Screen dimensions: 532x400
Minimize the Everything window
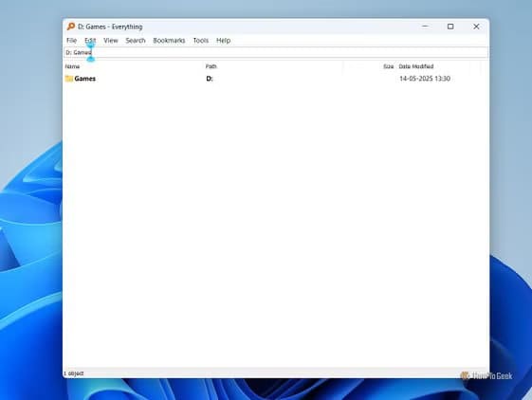(425, 27)
